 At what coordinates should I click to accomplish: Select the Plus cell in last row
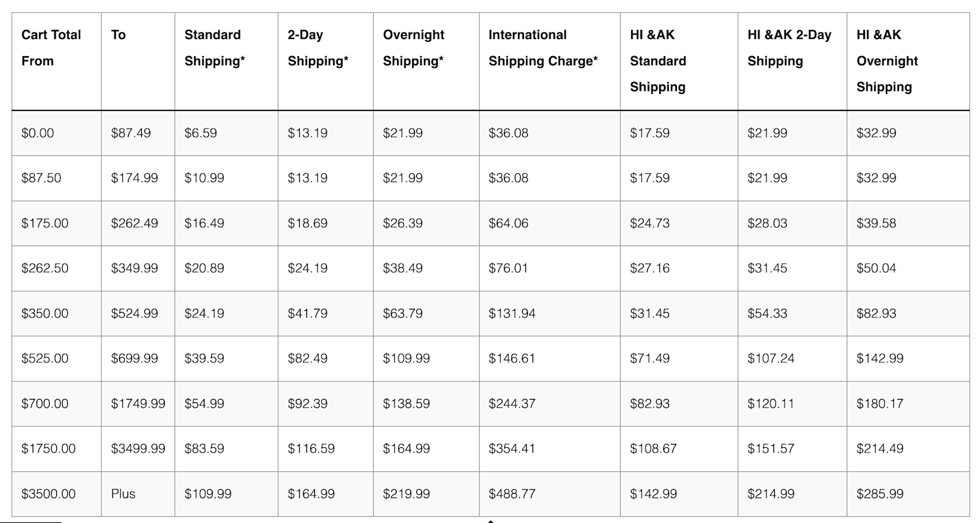click(138, 494)
